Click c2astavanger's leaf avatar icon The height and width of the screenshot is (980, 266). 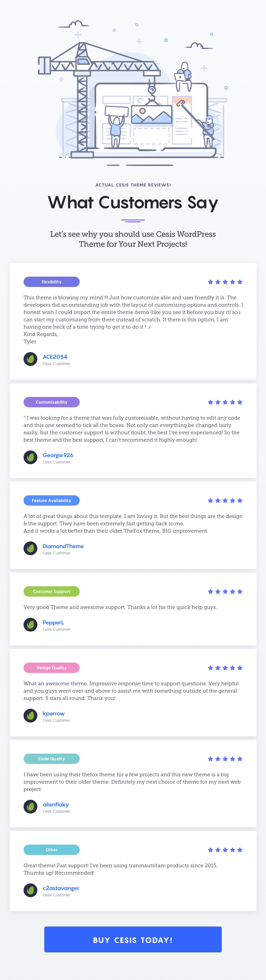pyautogui.click(x=30, y=890)
